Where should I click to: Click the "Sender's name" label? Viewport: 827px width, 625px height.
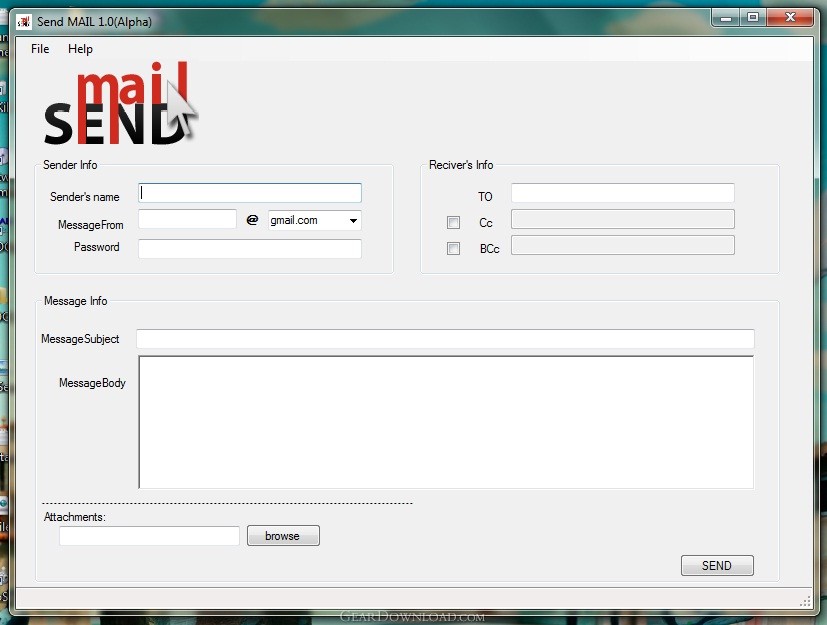tap(84, 197)
